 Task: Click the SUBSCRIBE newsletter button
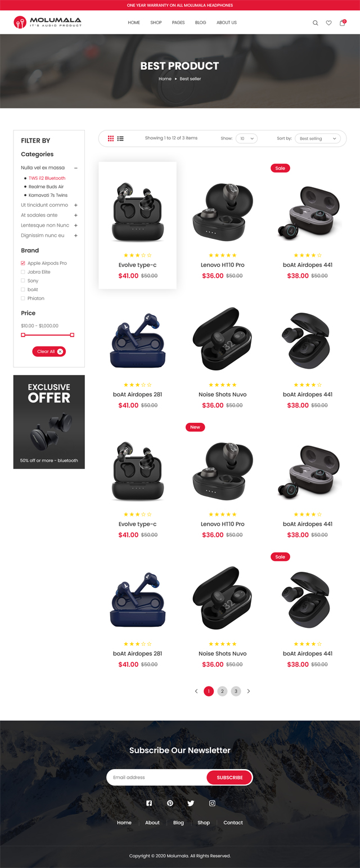click(x=229, y=777)
